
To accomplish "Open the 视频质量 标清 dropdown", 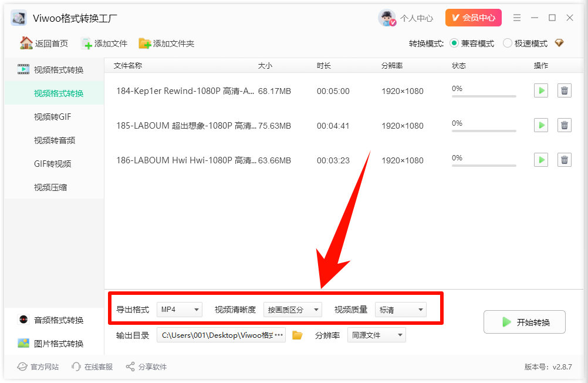I will pyautogui.click(x=400, y=310).
